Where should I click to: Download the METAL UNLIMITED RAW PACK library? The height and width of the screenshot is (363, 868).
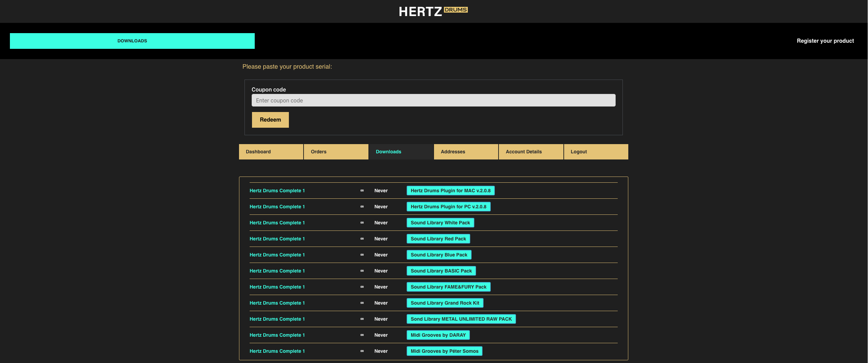(461, 319)
